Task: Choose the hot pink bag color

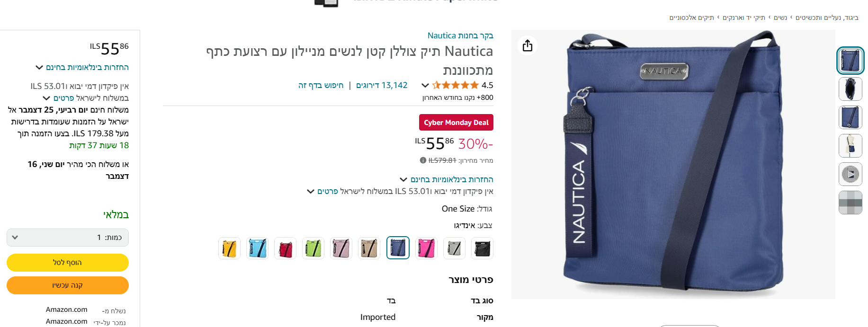Action: (x=426, y=248)
